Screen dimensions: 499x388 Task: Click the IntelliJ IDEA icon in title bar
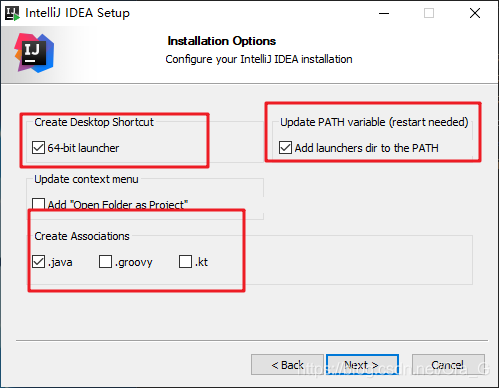(x=12, y=13)
